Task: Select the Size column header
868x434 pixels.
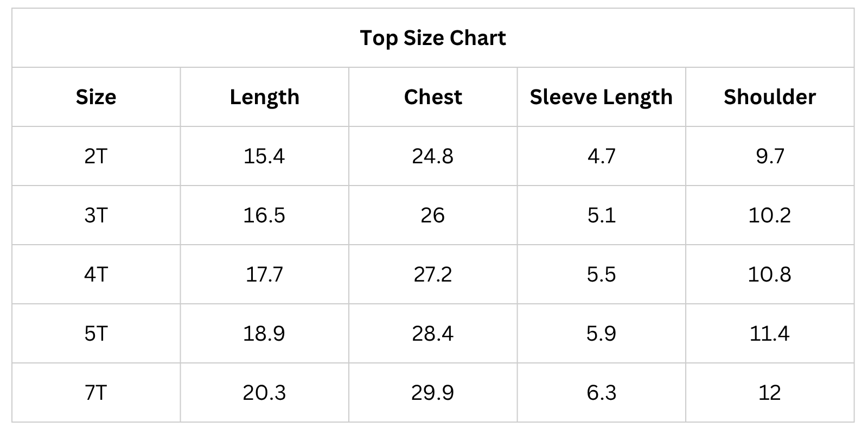Action: [96, 97]
